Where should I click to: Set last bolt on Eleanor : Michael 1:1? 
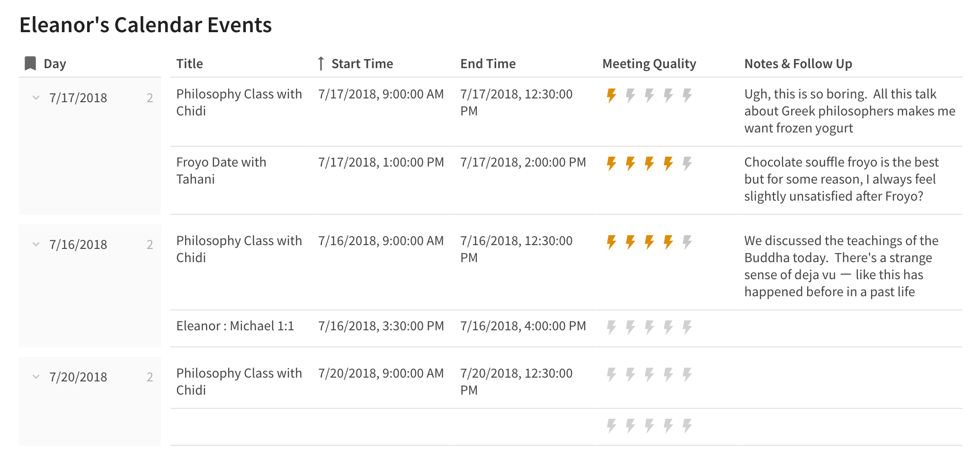pyautogui.click(x=687, y=327)
